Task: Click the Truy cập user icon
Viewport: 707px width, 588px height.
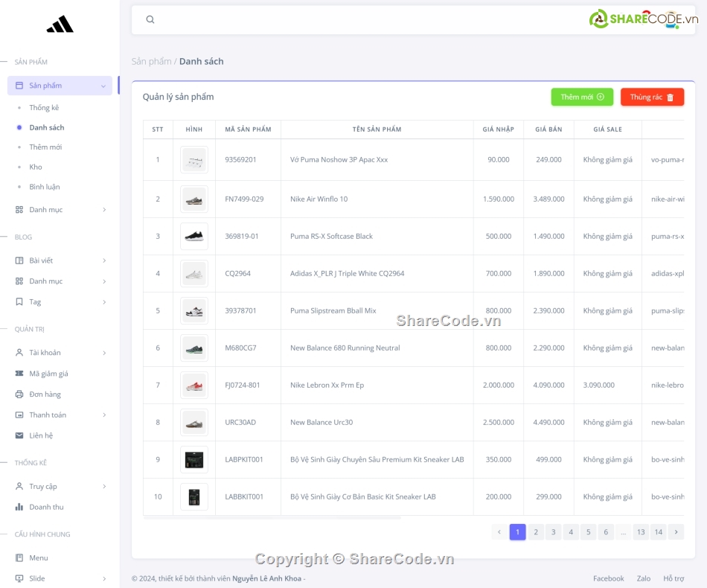Action: coord(19,486)
